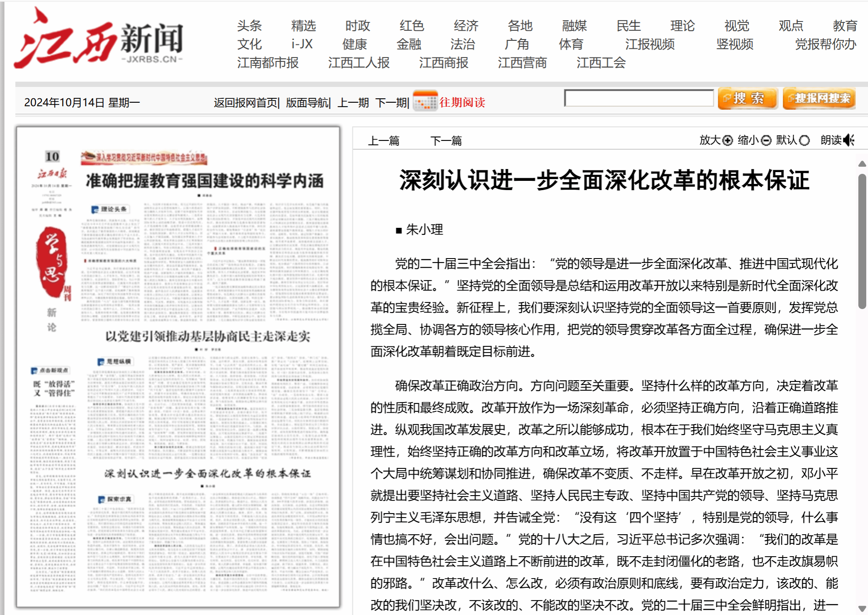
Task: Start 朗读 with the speaker icon
Action: 849,140
